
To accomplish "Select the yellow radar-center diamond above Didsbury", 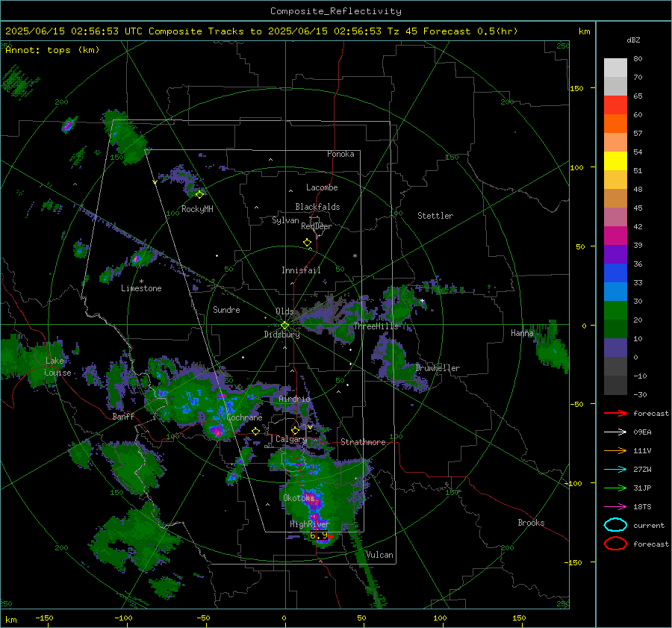I will [x=284, y=325].
